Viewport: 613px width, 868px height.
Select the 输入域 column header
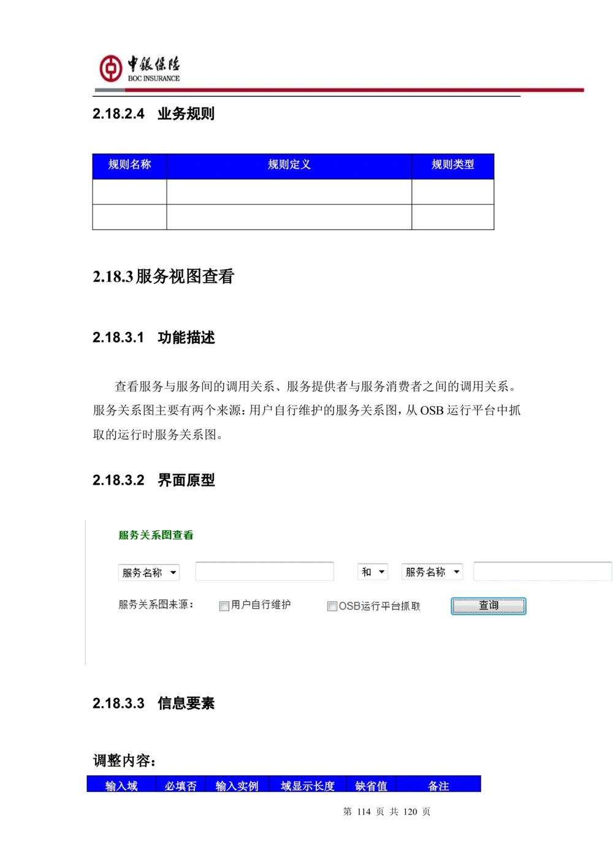click(122, 785)
